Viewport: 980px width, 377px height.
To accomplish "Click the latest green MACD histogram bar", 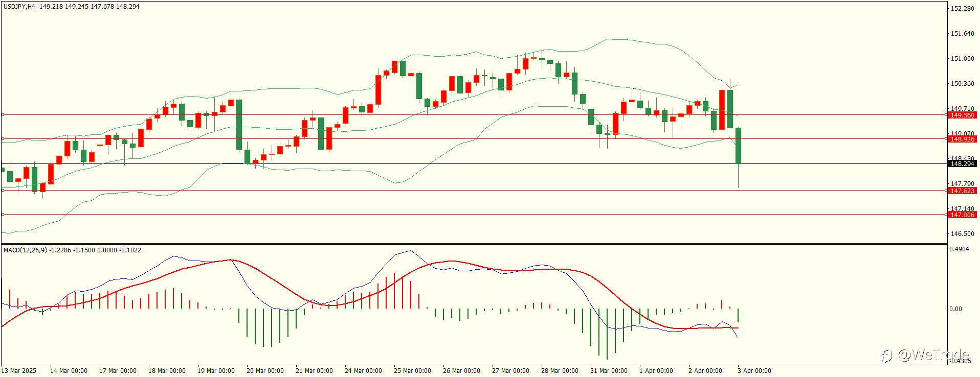I will 738,315.
